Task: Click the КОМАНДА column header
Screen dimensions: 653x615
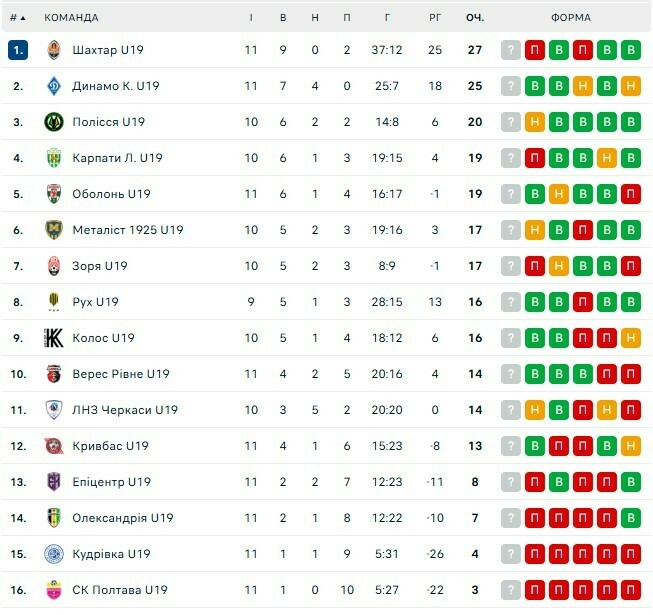Action: tap(71, 17)
